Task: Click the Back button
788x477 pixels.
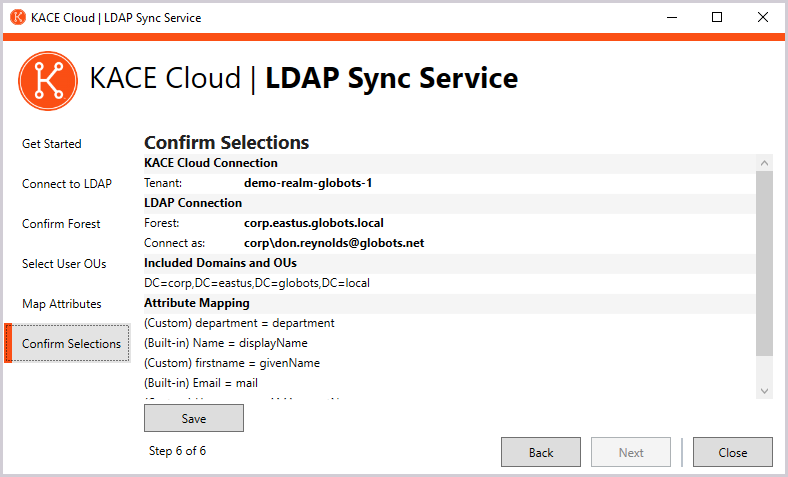Action: (541, 452)
